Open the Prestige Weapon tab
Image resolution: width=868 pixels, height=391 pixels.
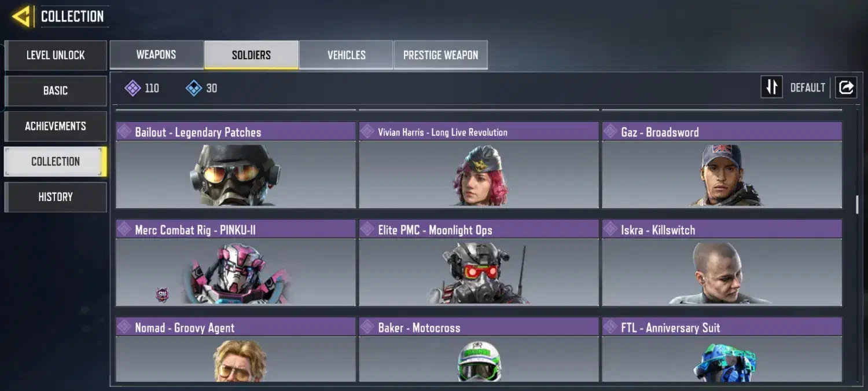pos(440,55)
